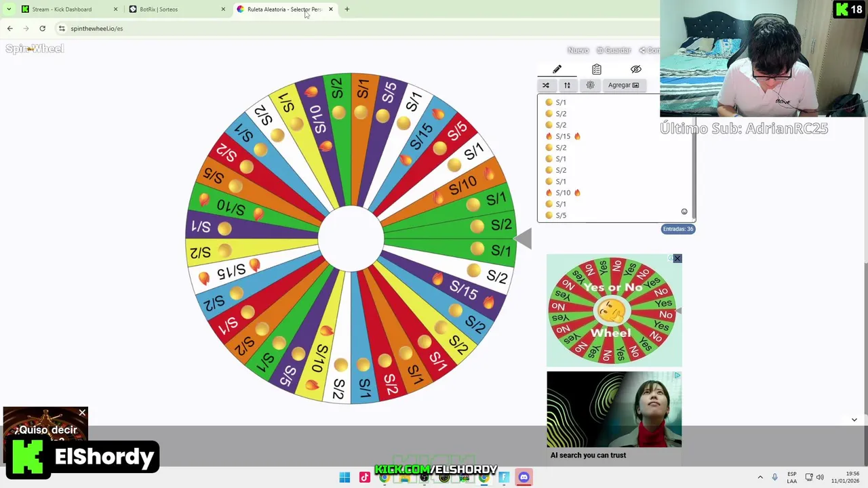The width and height of the screenshot is (868, 488).
Task: Click the AdChoices icon on AI ad
Action: click(677, 375)
